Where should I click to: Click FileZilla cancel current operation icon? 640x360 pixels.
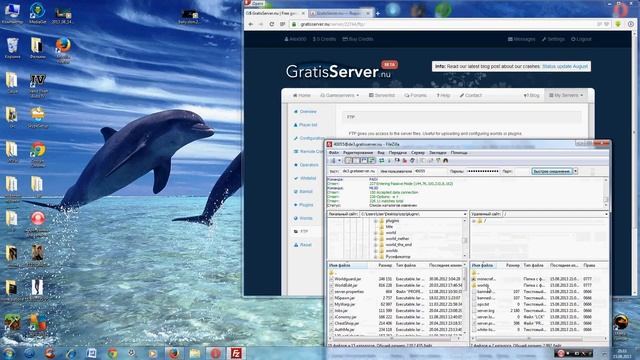tap(397, 161)
